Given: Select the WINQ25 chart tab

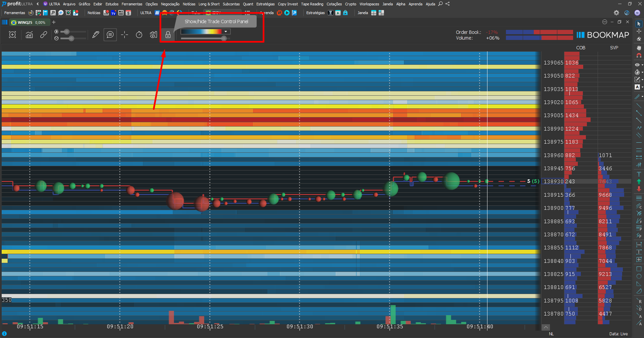Looking at the screenshot, I should pos(30,22).
